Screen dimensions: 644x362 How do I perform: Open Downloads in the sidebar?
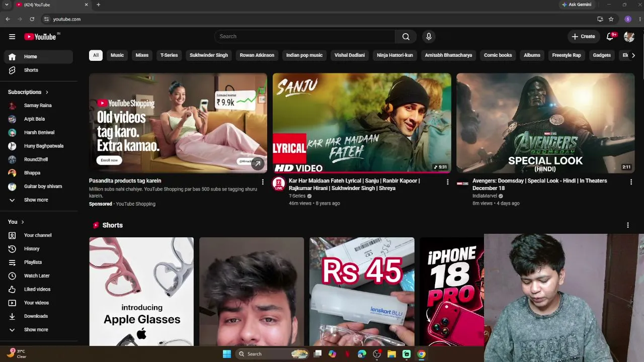coord(38,316)
